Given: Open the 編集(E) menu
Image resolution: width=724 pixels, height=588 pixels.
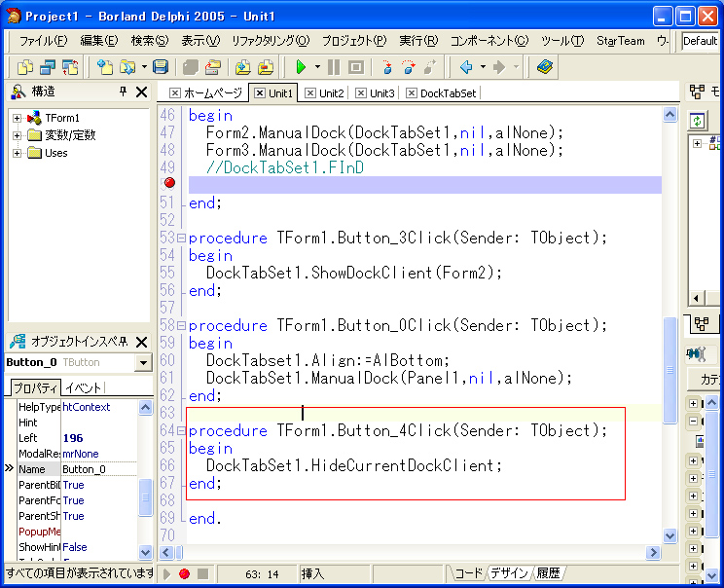Looking at the screenshot, I should pyautogui.click(x=99, y=41).
